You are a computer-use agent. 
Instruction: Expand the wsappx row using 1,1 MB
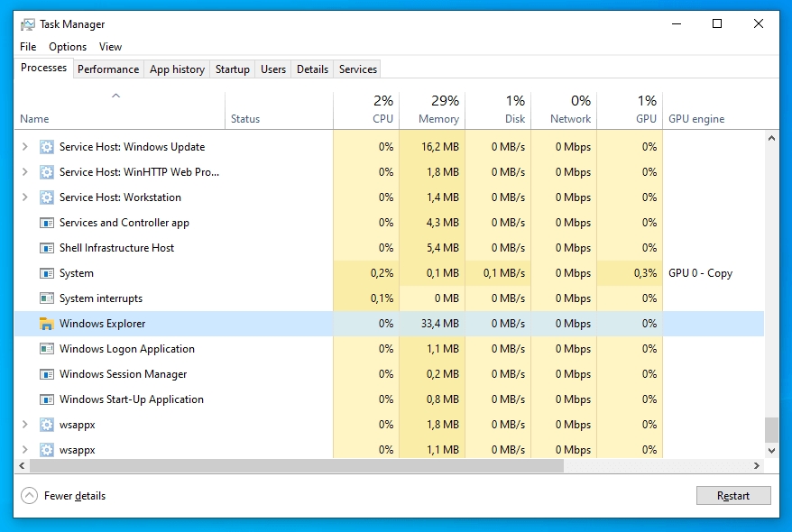point(24,450)
